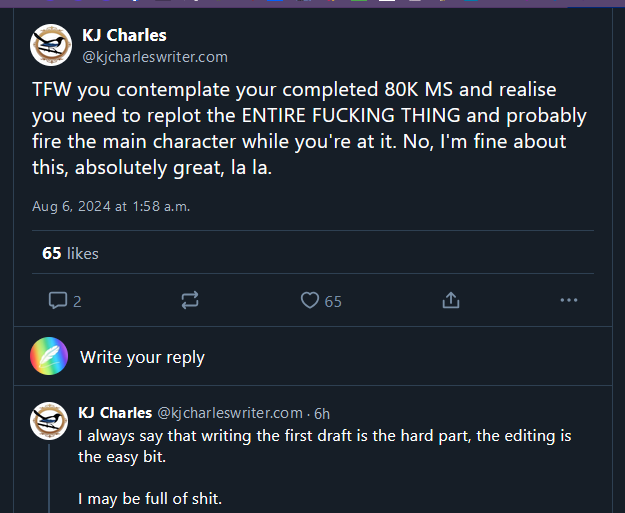The height and width of the screenshot is (513, 625).
Task: Click the reply speech bubble icon
Action: click(58, 300)
